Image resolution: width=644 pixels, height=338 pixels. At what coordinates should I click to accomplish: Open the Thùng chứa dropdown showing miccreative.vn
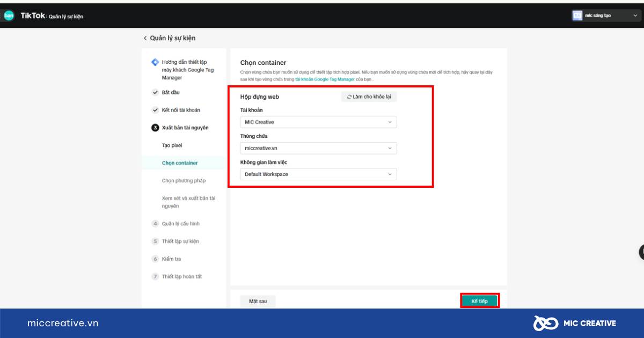pyautogui.click(x=319, y=148)
